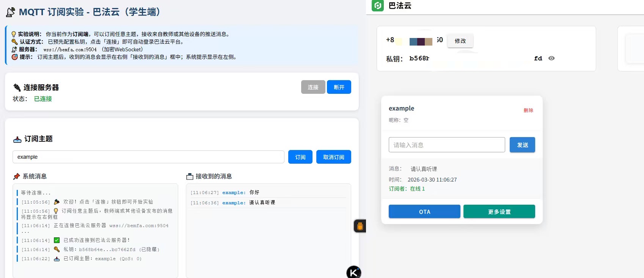Click the key icon in 私钥 log line
The height and width of the screenshot is (278, 644).
[57, 249]
